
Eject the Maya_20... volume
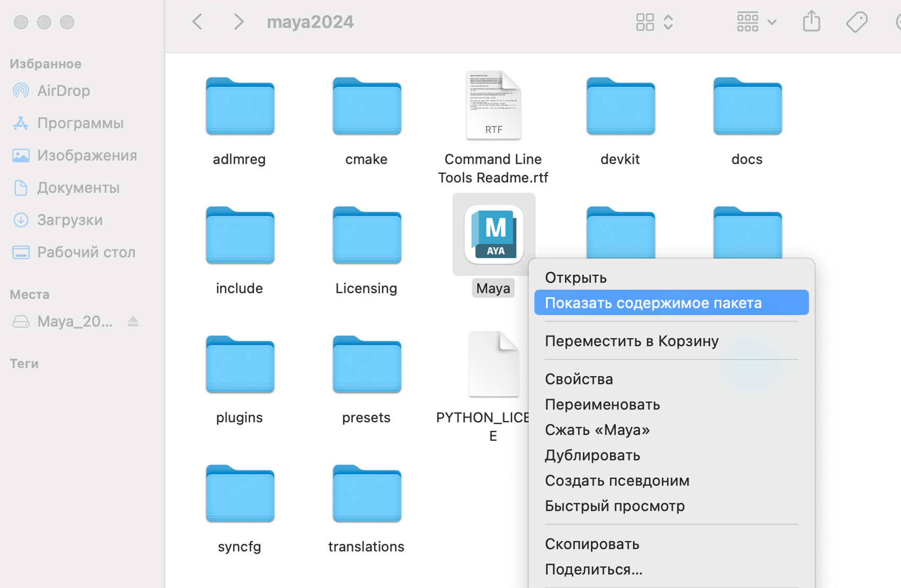tap(133, 321)
